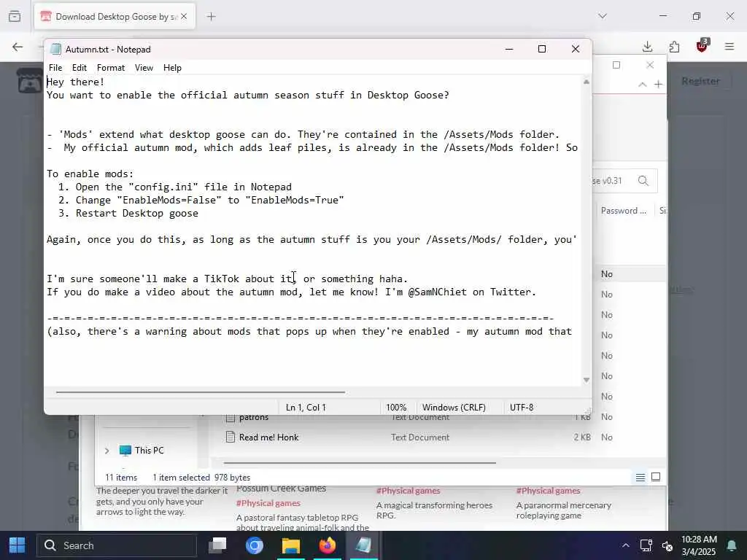Screen dimensions: 747x560
Task: Select This PC in the navigation pane
Action: point(149,451)
